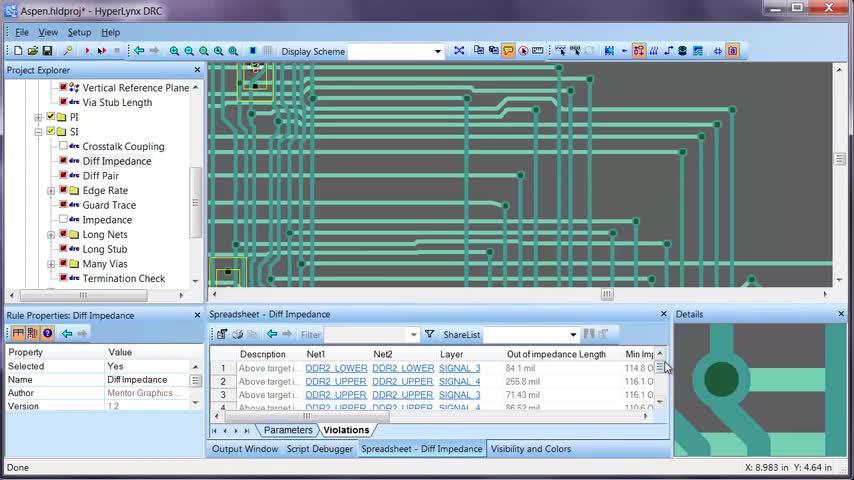Open the Display Scheme dropdown
The height and width of the screenshot is (480, 854).
[x=437, y=52]
